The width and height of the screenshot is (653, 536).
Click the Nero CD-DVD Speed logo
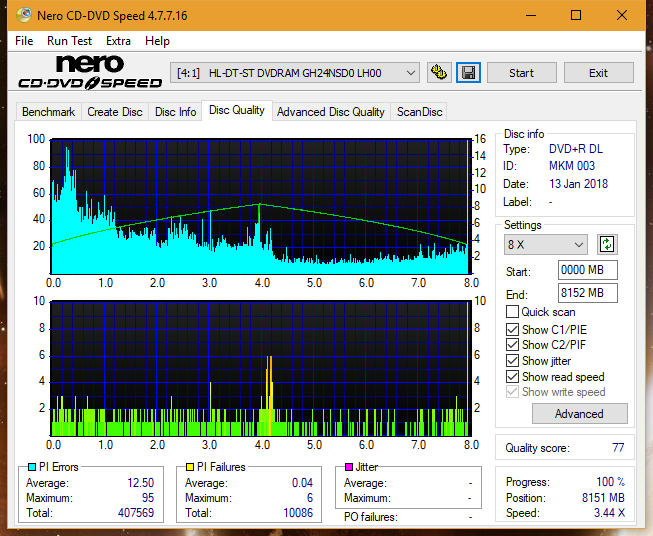90,72
